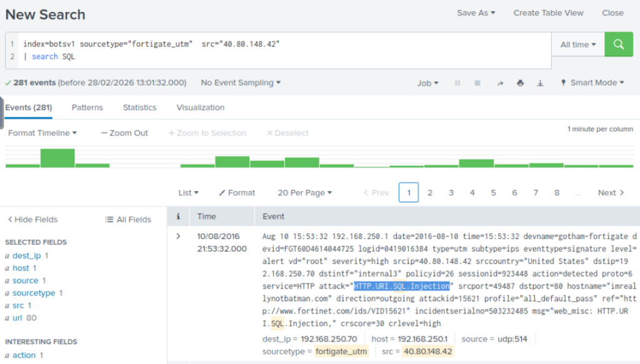This screenshot has width=640, height=364.
Task: Click the tallest green timeline bar
Action: [x=57, y=158]
